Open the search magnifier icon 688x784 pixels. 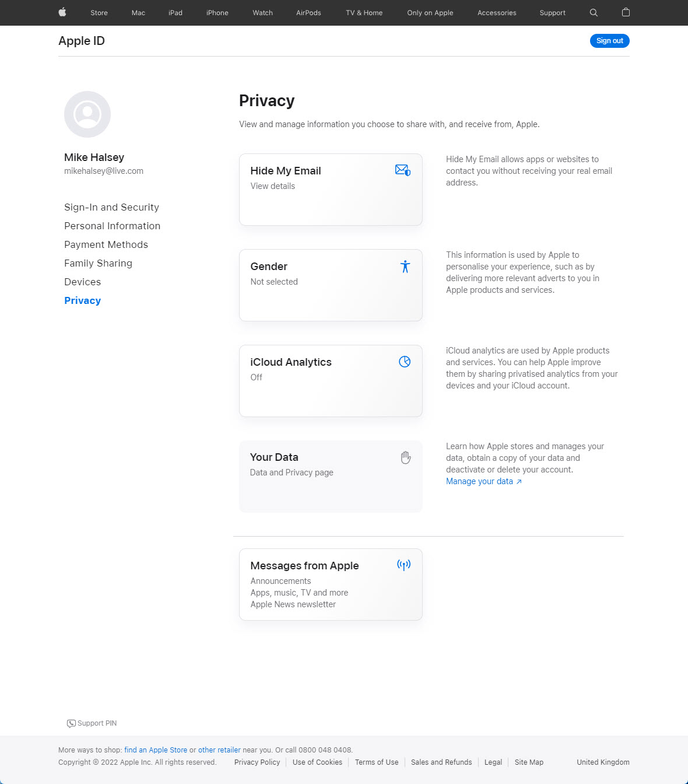click(x=594, y=12)
